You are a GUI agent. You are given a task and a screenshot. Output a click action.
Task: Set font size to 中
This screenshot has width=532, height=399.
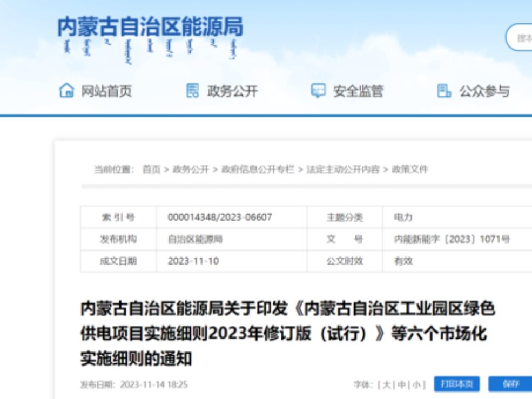point(402,384)
